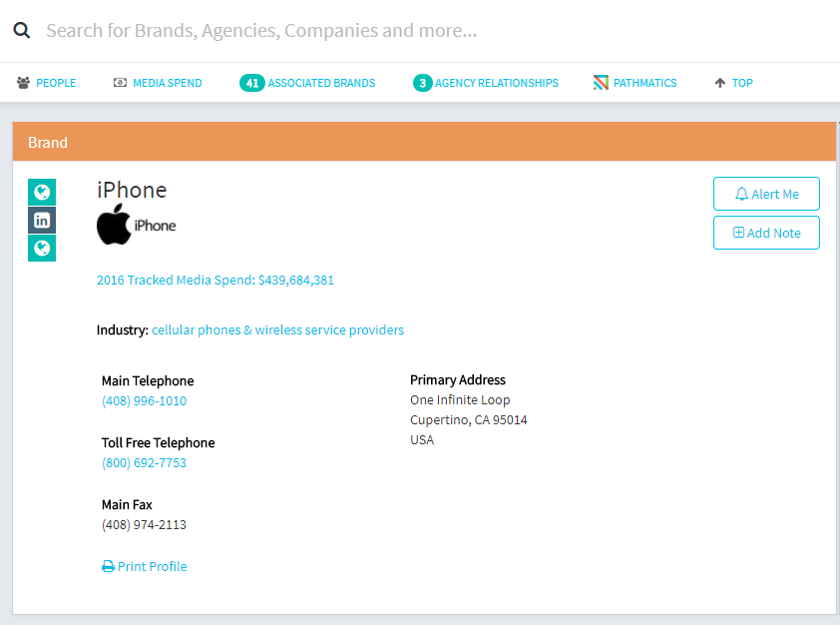Call toll free (800) 692-7753
Screen dimensions: 840x625
144,462
